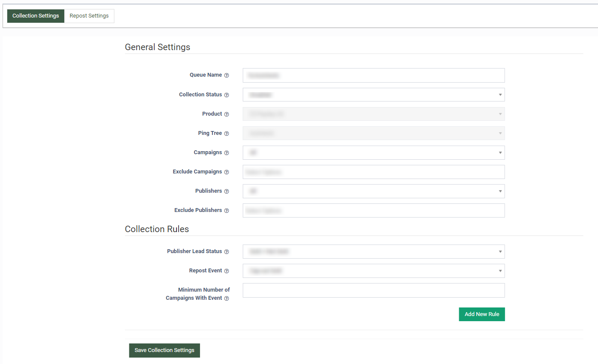Switch to the Repost Settings tab

[89, 16]
